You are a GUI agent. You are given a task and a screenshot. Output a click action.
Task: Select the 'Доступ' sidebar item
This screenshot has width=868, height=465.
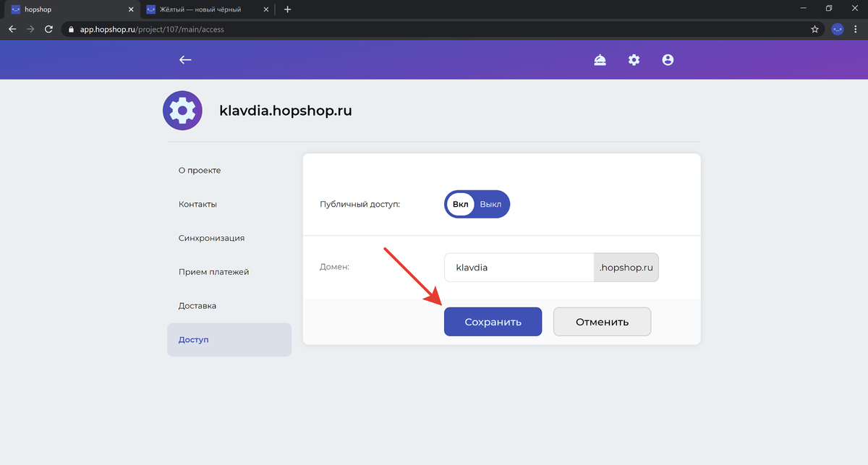[x=229, y=340]
